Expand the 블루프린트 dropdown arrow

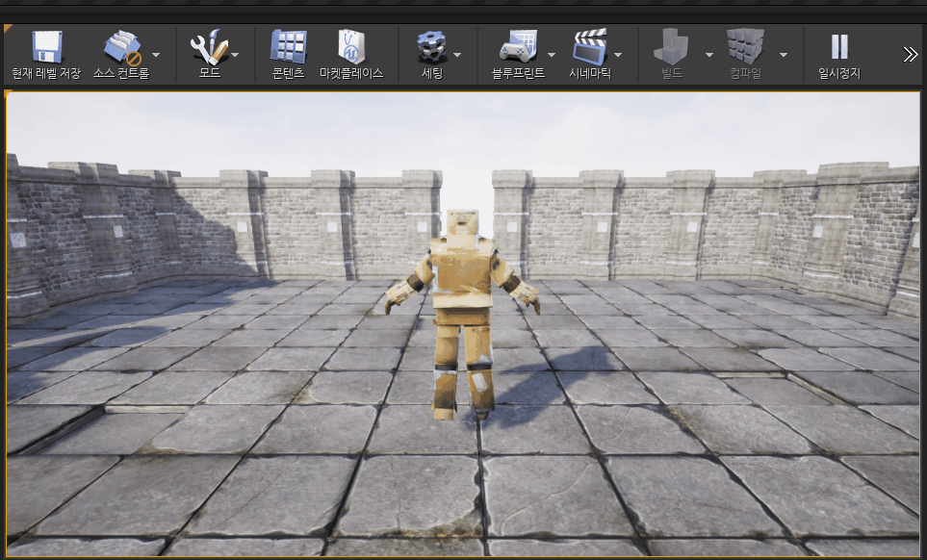pyautogui.click(x=552, y=54)
